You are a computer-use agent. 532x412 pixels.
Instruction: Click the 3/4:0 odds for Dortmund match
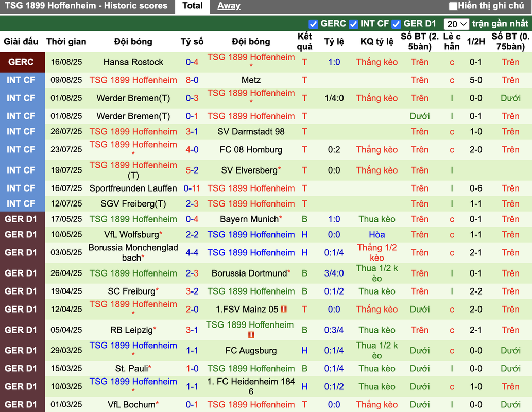pos(334,273)
